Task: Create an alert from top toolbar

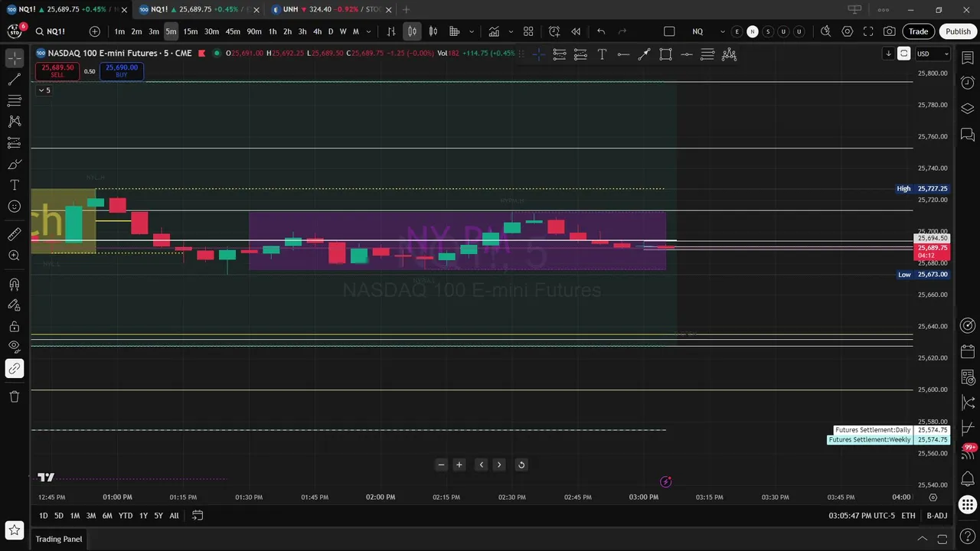Action: (x=554, y=31)
